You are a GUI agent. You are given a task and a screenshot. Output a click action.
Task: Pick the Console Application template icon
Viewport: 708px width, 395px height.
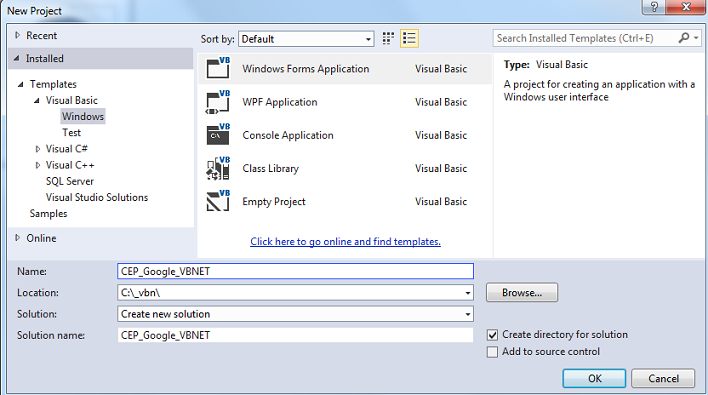(218, 135)
